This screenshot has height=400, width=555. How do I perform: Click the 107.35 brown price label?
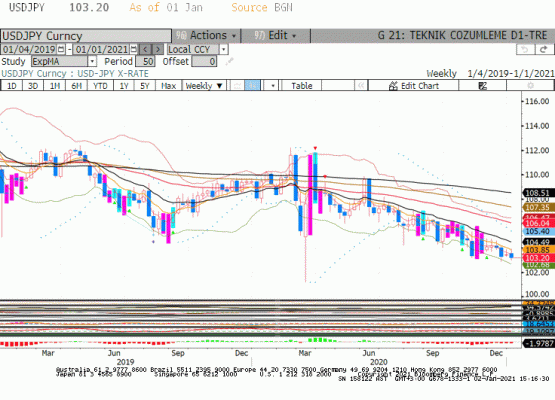pyautogui.click(x=538, y=207)
